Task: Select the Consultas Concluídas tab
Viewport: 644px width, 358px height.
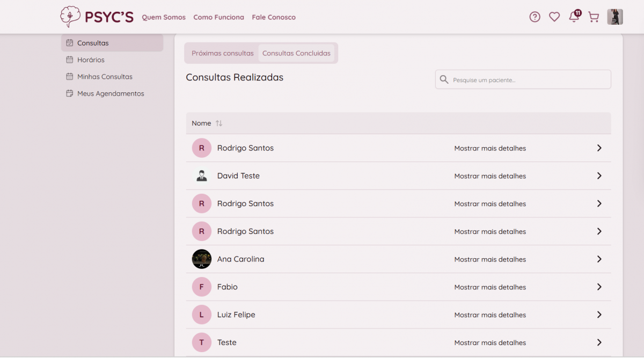Action: (x=296, y=53)
